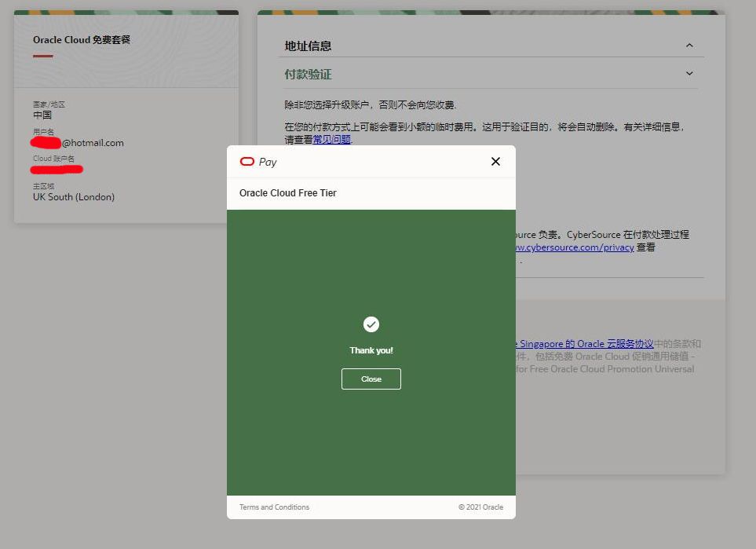Click the 付款验证 section heading
756x549 pixels.
pyautogui.click(x=308, y=75)
